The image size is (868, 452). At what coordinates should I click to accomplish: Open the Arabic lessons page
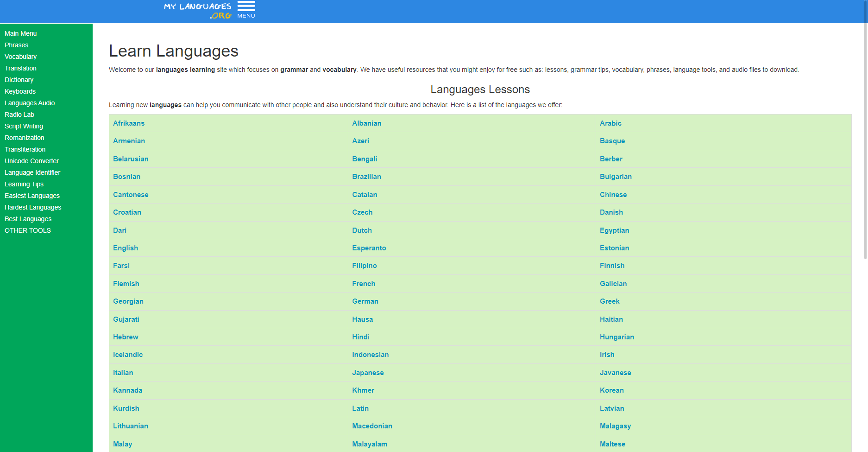[610, 123]
